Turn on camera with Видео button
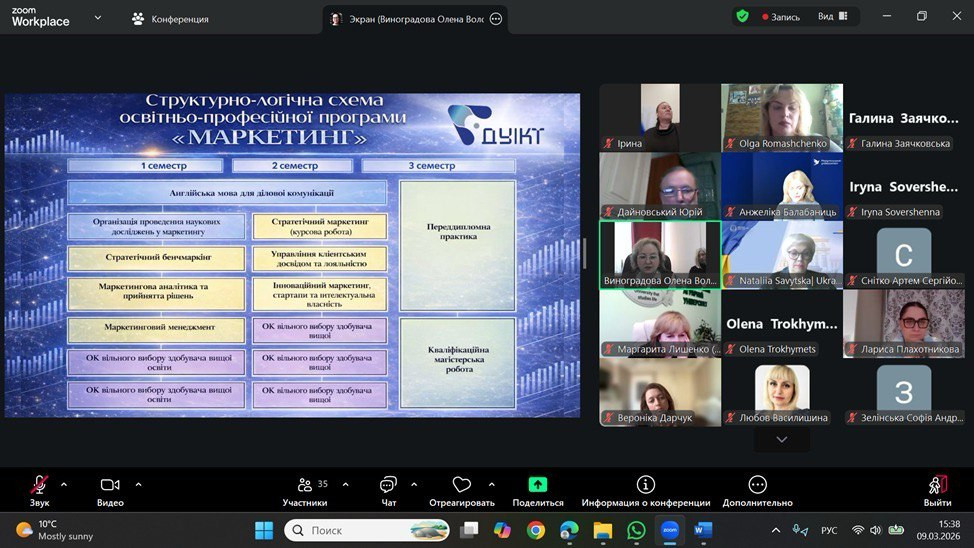974x548 pixels. [110, 485]
